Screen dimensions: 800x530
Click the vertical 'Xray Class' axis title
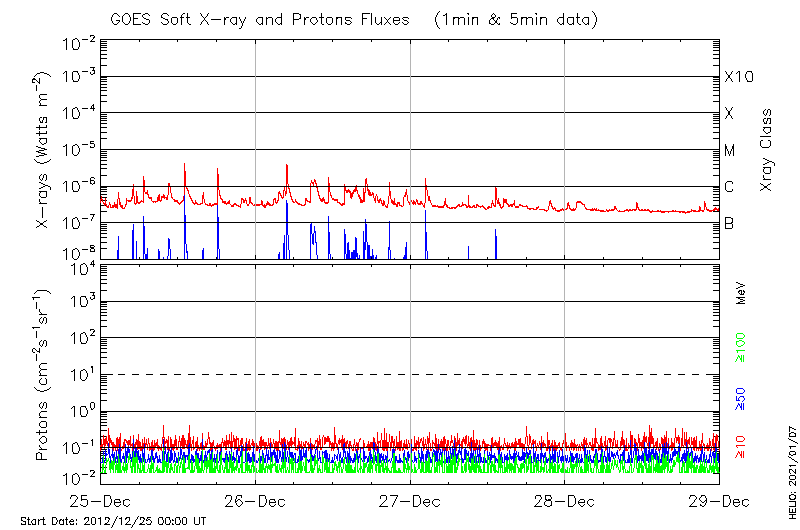[x=767, y=150]
